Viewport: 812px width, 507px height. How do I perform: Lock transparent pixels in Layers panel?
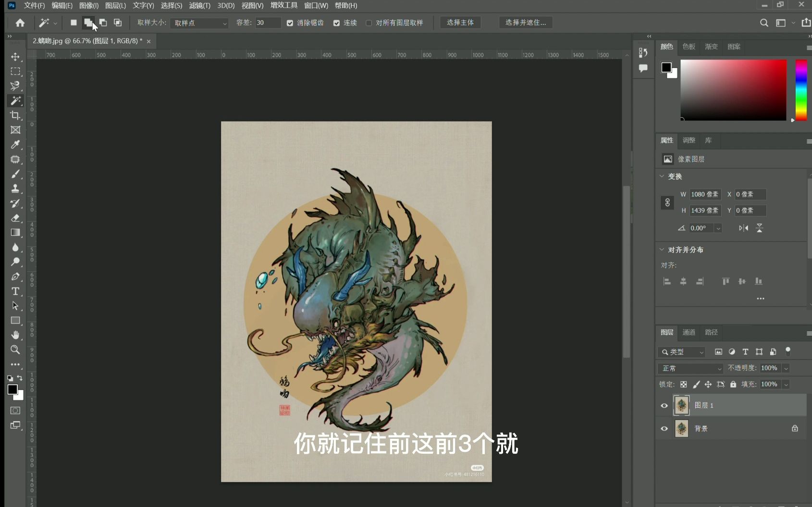click(684, 384)
